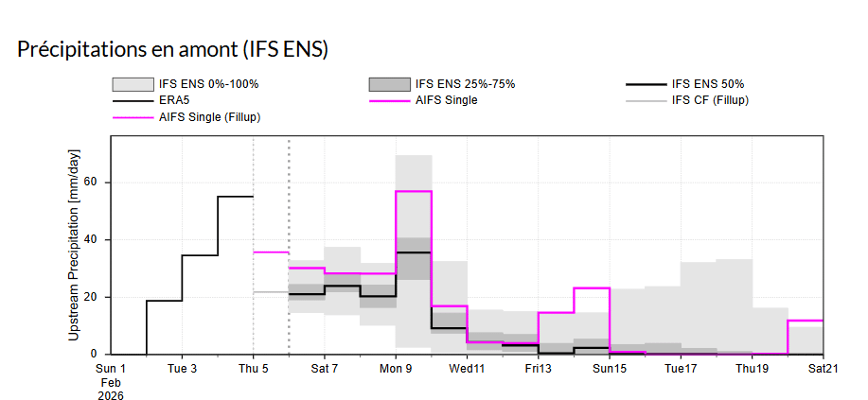Click the ERA5 legend label
This screenshot has width=868, height=400.
[x=174, y=100]
